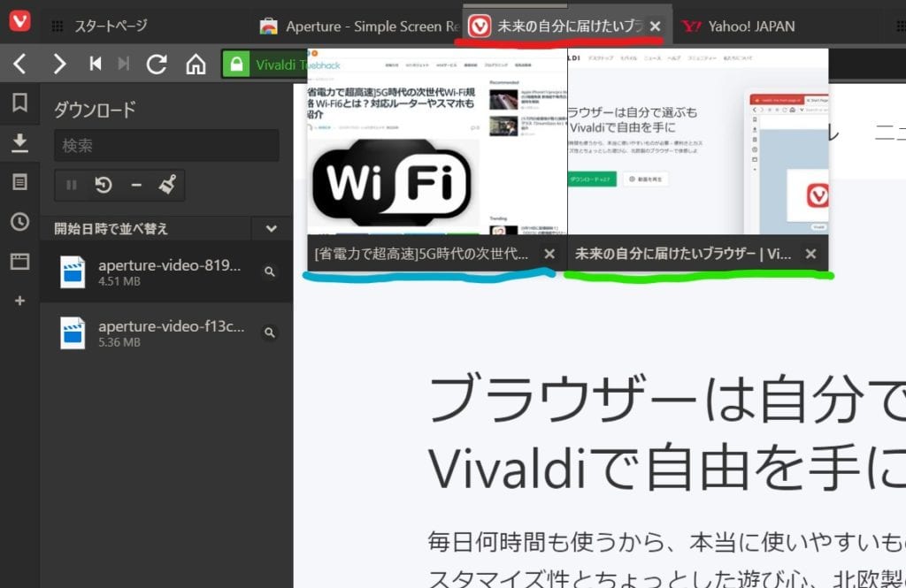This screenshot has height=588, width=906.
Task: Click the Vivaldi page thumbnail preview
Action: coord(698,141)
